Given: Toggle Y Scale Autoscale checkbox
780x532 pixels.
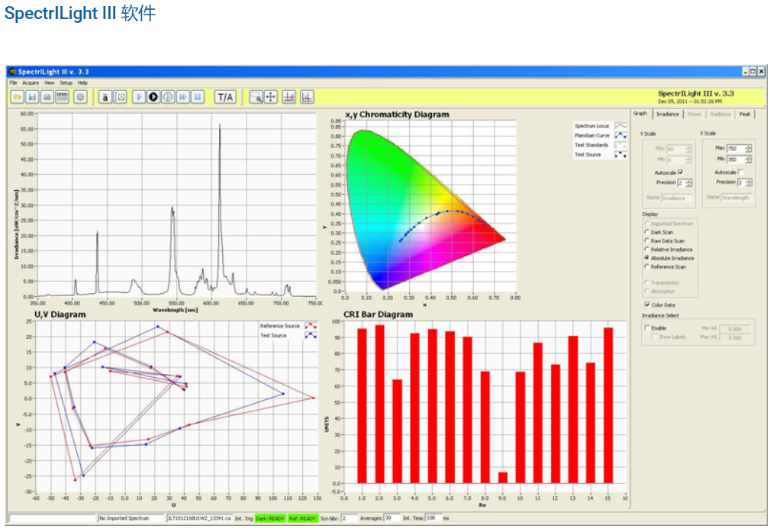Looking at the screenshot, I should [681, 172].
